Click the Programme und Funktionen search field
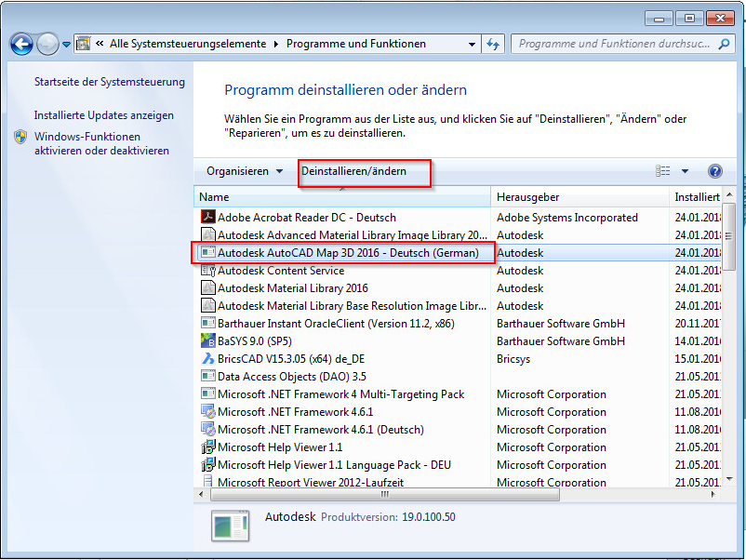The width and height of the screenshot is (746, 560). tap(614, 44)
